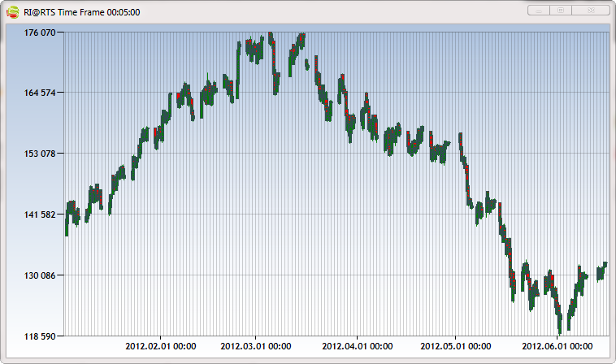This screenshot has width=616, height=364.
Task: Close the RI@RTS chart window
Action: click(591, 11)
